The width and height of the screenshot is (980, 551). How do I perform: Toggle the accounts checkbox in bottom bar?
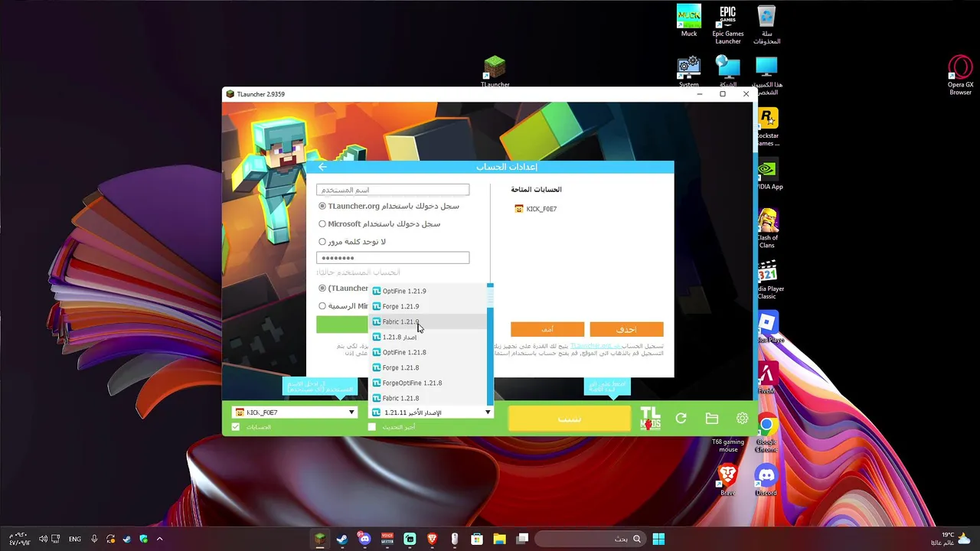(x=236, y=427)
